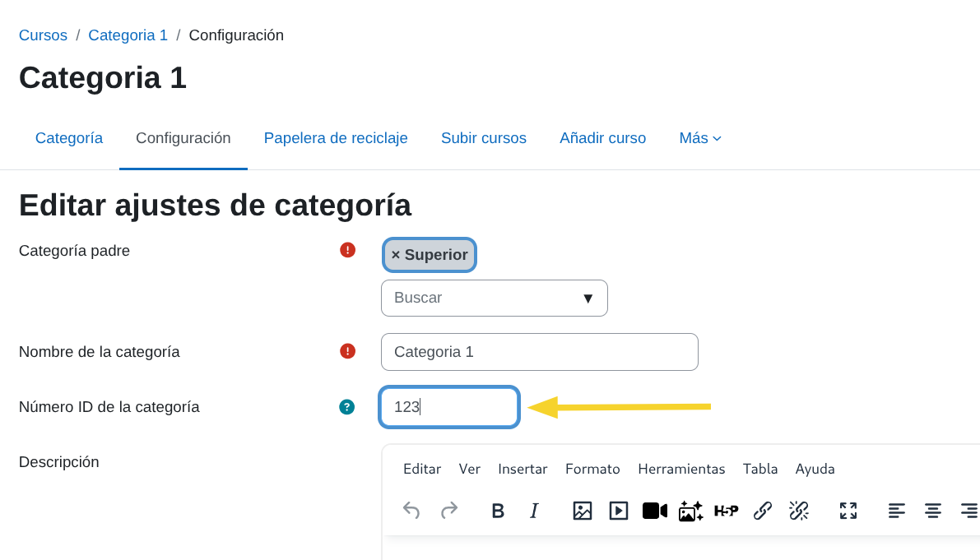
Task: Open the Buscar category dropdown
Action: coord(494,298)
